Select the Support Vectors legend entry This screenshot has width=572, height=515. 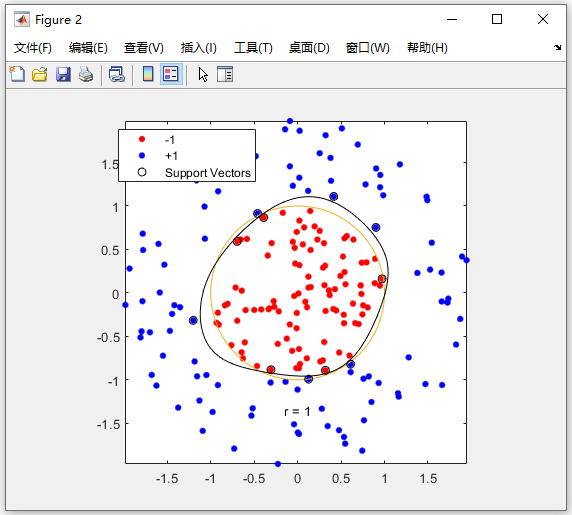[x=194, y=173]
